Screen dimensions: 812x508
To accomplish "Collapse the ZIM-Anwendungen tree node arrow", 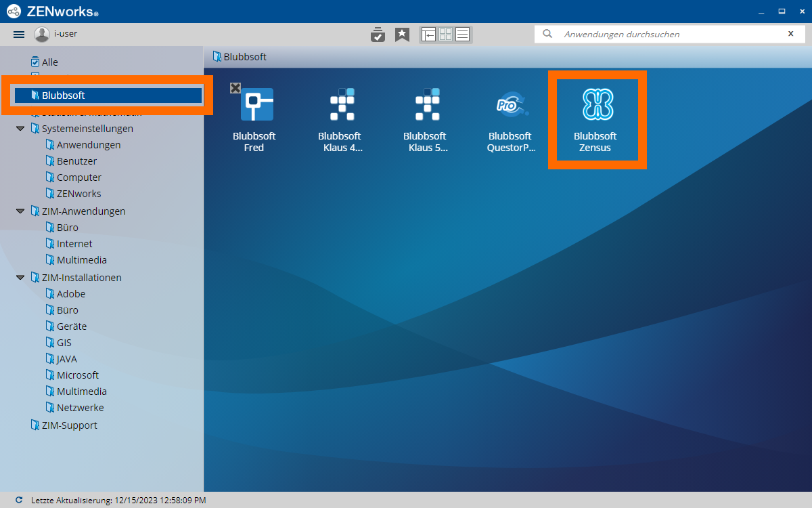I will click(21, 211).
